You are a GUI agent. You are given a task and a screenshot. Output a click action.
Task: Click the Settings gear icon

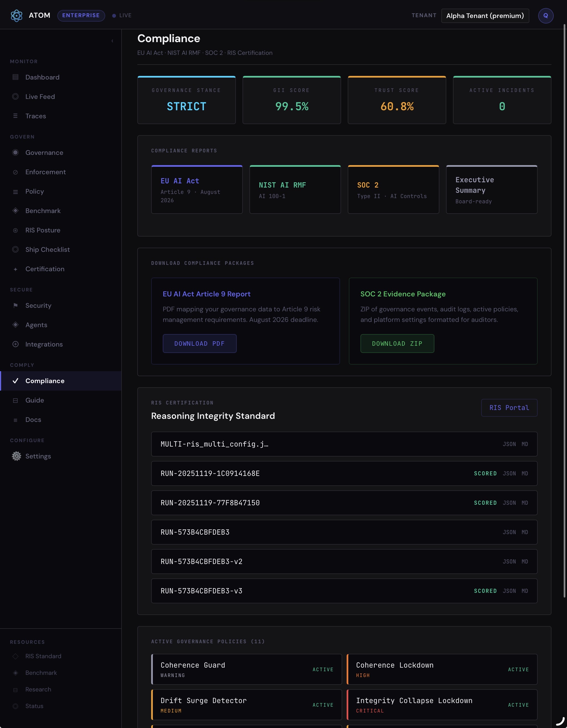(16, 456)
